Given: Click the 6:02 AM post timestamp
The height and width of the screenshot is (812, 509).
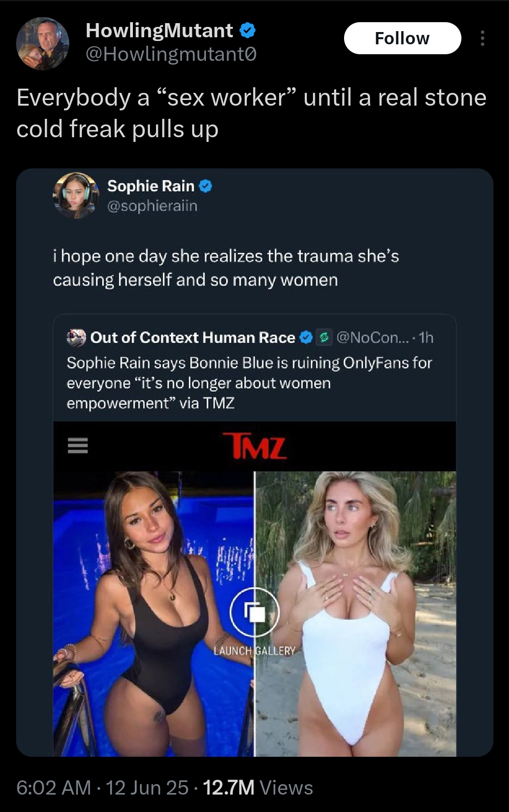Looking at the screenshot, I should (x=54, y=788).
